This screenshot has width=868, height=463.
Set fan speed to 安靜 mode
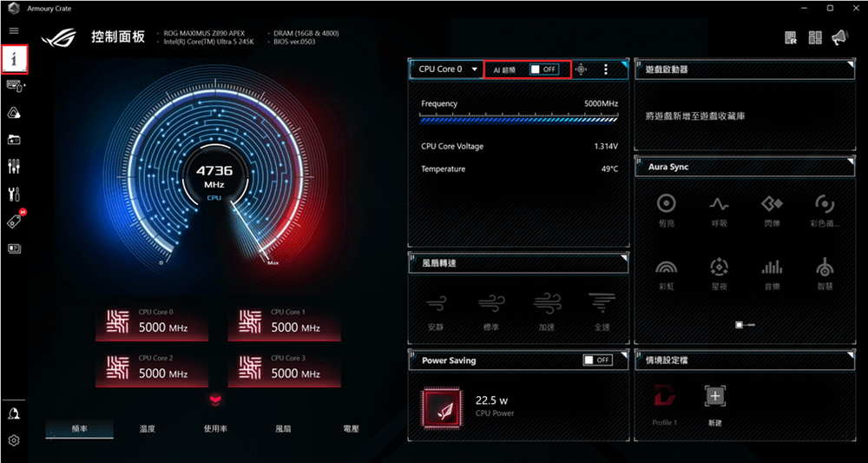437,313
